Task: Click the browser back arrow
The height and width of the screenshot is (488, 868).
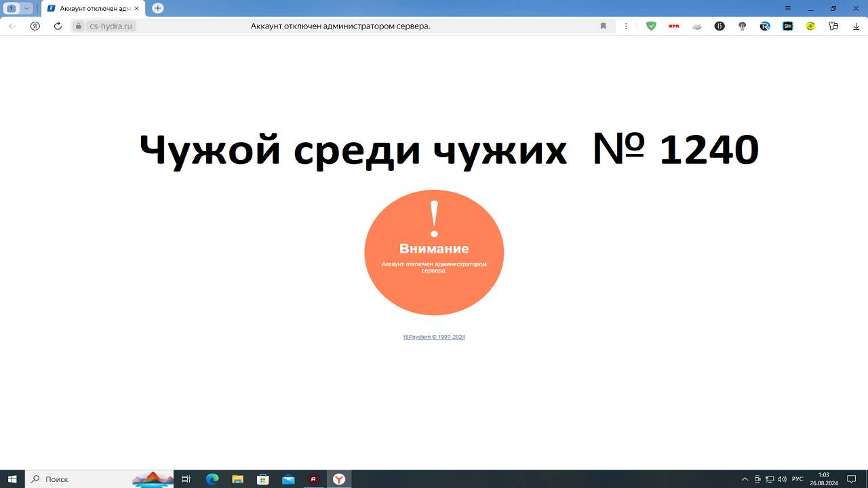Action: pyautogui.click(x=12, y=26)
